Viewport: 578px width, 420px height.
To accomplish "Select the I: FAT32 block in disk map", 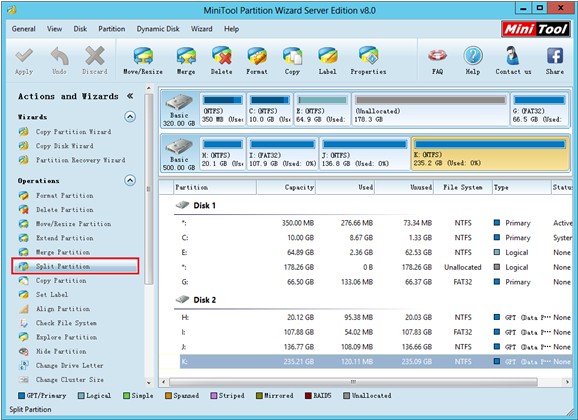I will pos(282,153).
